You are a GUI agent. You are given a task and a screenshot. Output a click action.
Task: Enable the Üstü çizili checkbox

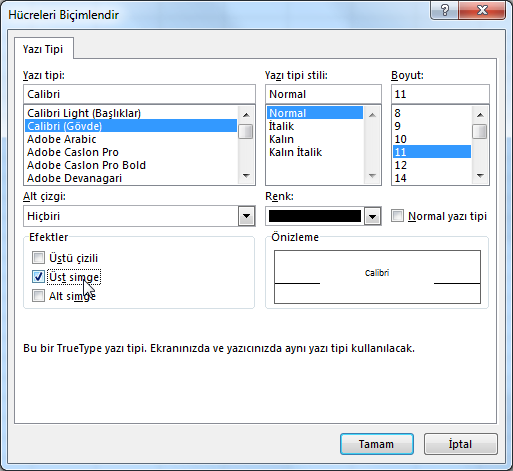pos(38,258)
